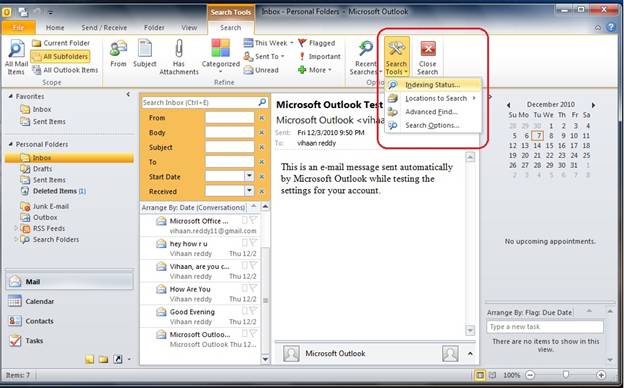
Task: Click the zoom slider handle in status bar
Action: [x=566, y=374]
